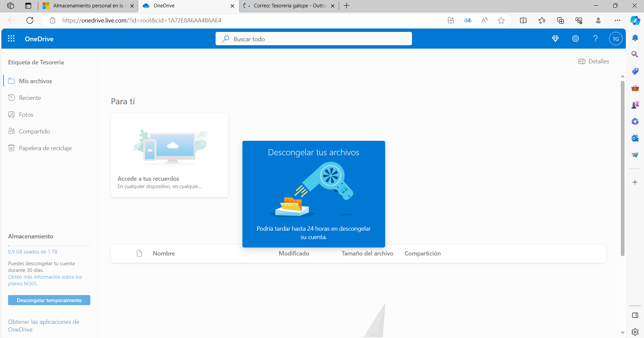Close the Almacenamiento personal tab
Image resolution: width=644 pixels, height=338 pixels.
point(132,6)
